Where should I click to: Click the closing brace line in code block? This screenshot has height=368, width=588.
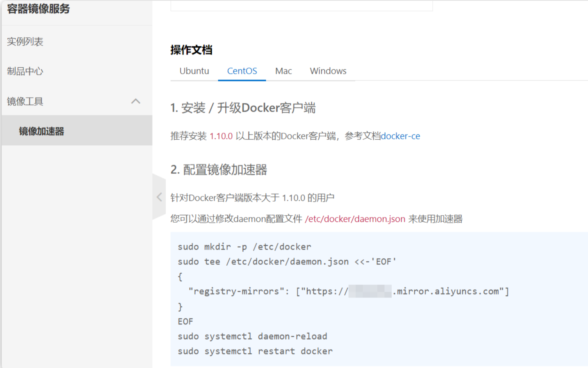click(180, 307)
